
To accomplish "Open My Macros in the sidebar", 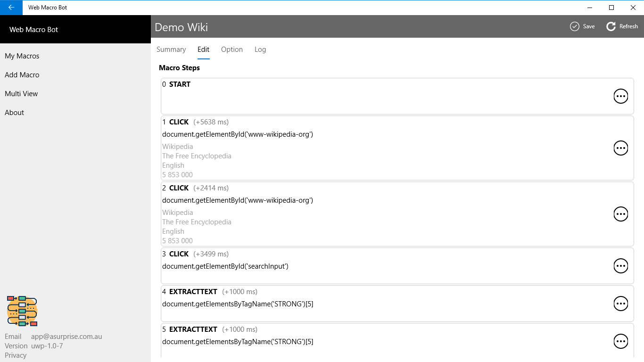I will (x=22, y=56).
